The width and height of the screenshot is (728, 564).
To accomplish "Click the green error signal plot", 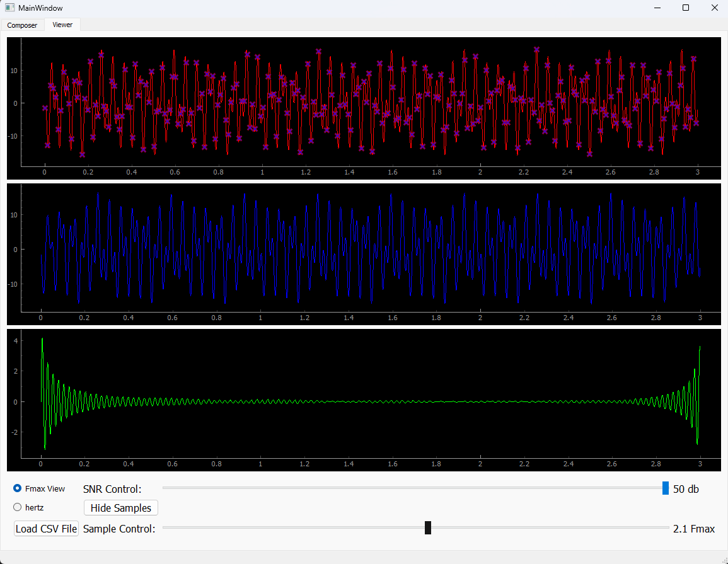I will pos(364,400).
